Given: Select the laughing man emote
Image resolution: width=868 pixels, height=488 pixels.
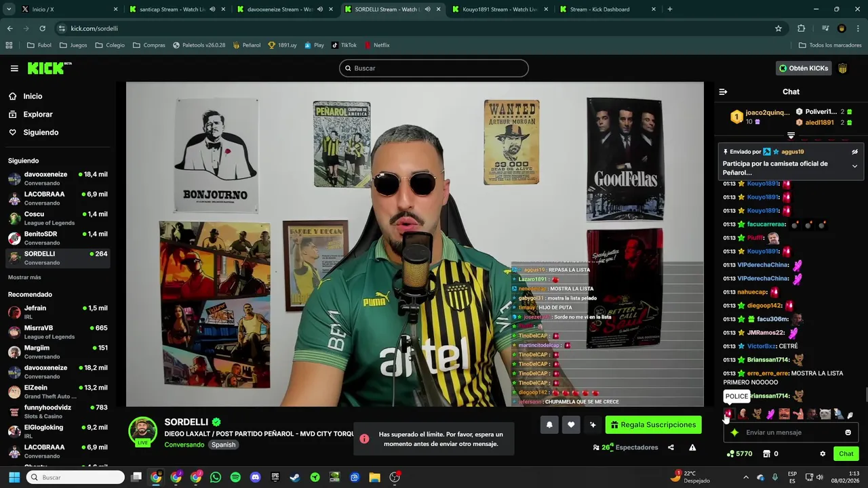Looking at the screenshot, I should click(x=785, y=414).
